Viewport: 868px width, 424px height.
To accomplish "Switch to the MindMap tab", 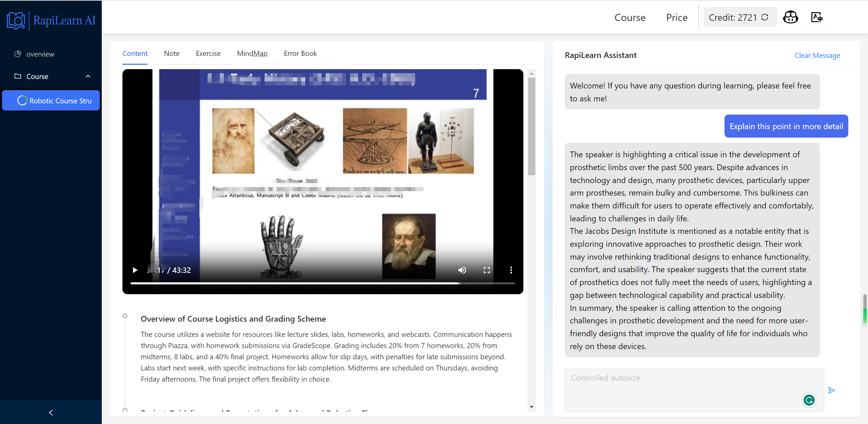I will tap(252, 54).
